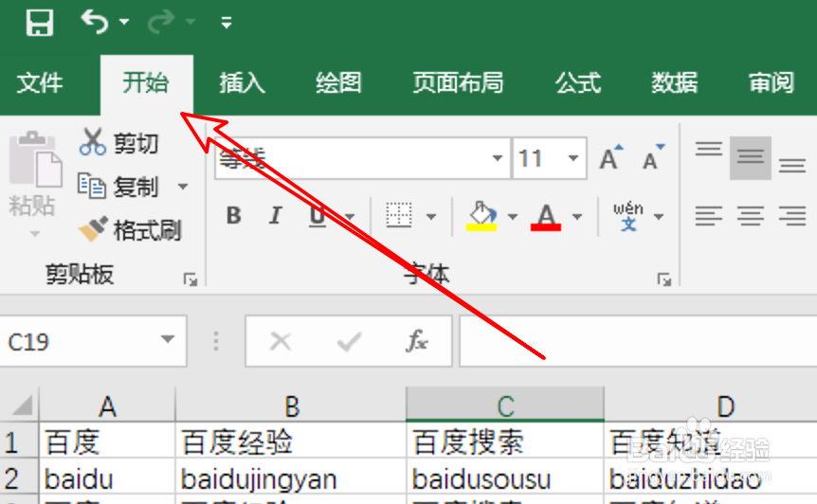Decrease font size with smaller A
817x504 pixels.
pos(653,158)
